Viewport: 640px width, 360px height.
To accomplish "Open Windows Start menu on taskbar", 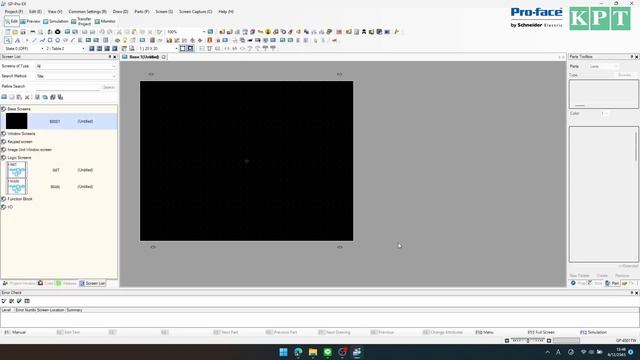I will point(283,352).
